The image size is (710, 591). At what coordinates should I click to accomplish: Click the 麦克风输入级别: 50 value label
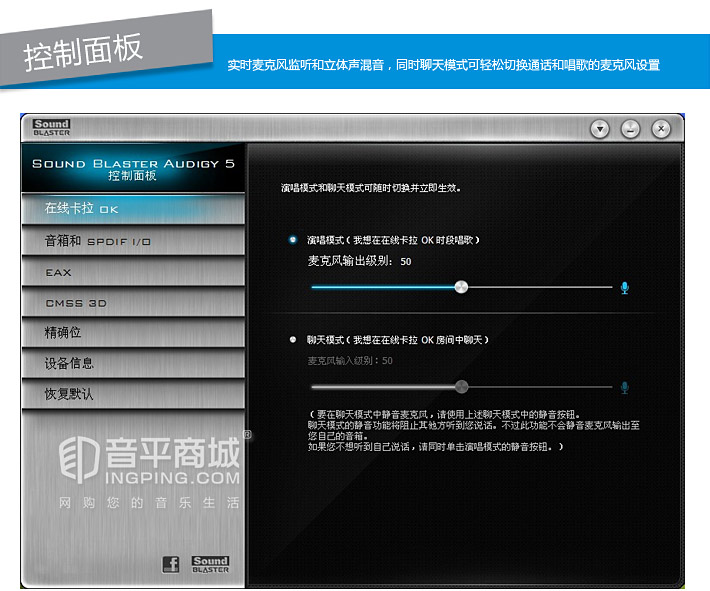click(350, 360)
